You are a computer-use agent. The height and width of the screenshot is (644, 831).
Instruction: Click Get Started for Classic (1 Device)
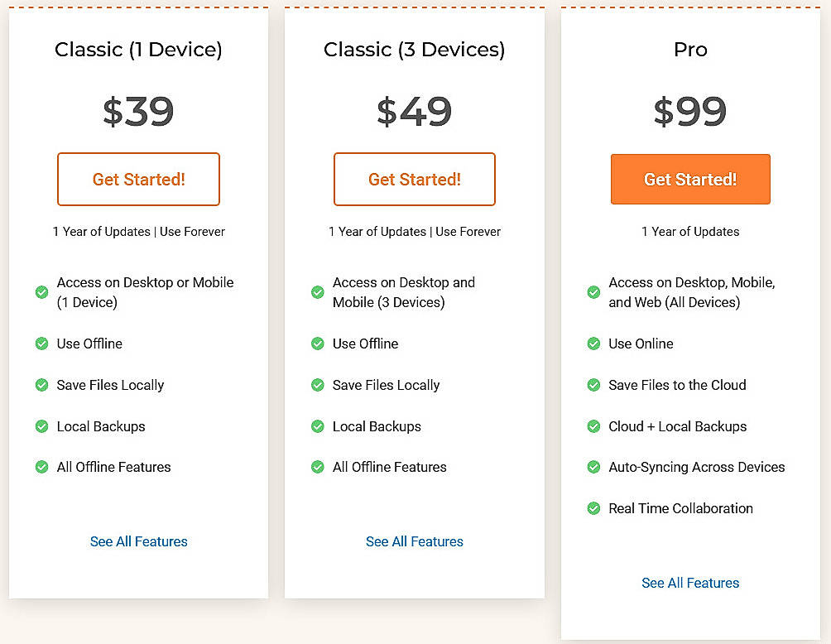(138, 179)
